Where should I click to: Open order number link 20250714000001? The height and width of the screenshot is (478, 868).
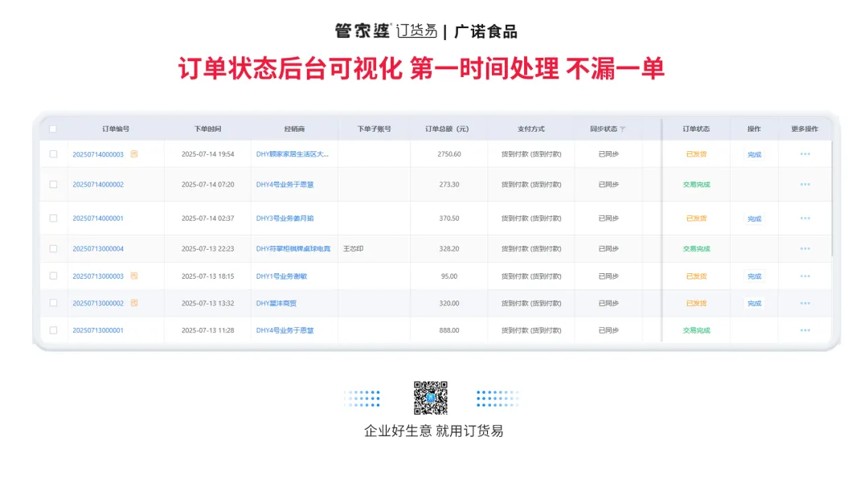[98, 219]
